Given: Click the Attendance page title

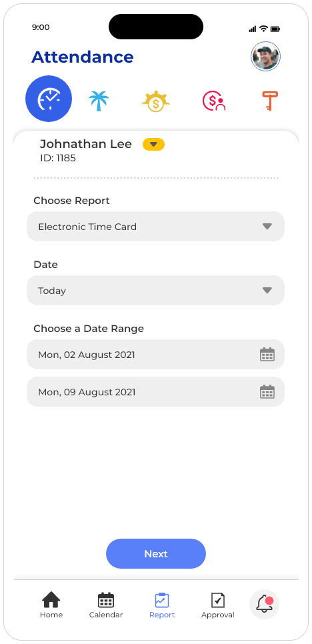Looking at the screenshot, I should (x=83, y=57).
